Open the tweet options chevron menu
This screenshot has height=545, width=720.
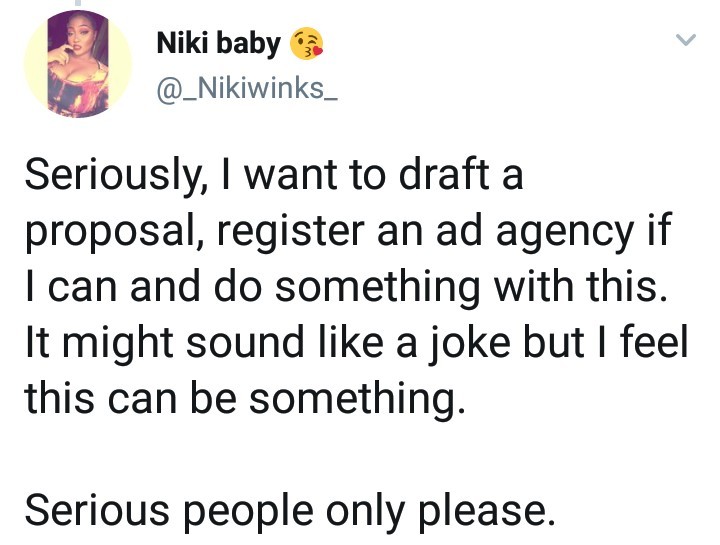685,40
